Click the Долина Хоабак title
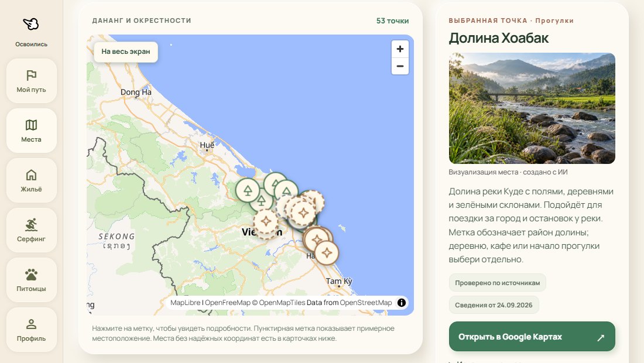This screenshot has width=644, height=363. point(499,38)
